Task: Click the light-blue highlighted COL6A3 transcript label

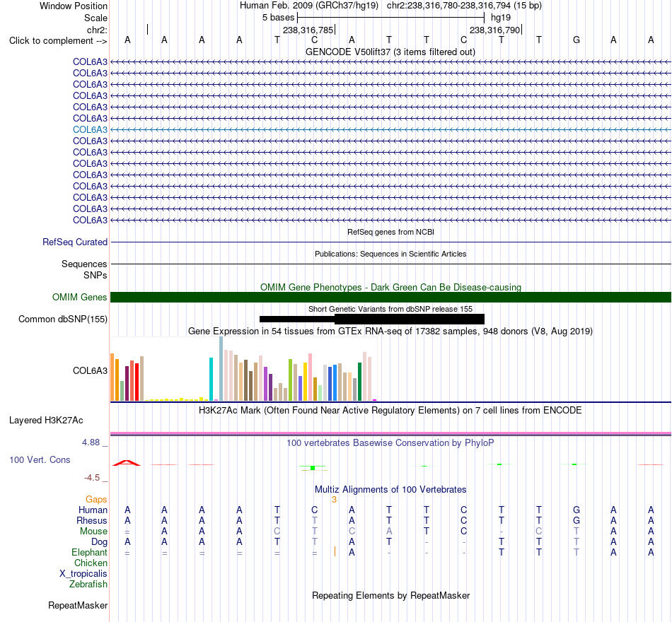Action: pos(90,129)
